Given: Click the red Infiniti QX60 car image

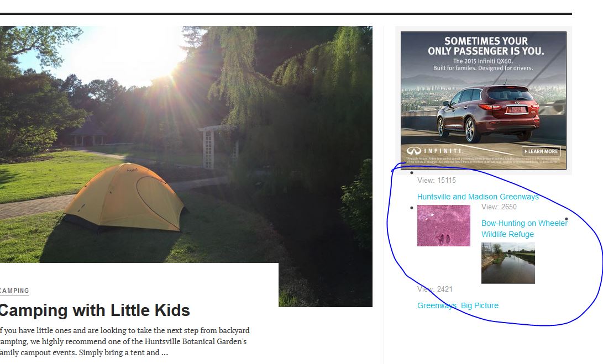Looking at the screenshot, I should [x=487, y=110].
